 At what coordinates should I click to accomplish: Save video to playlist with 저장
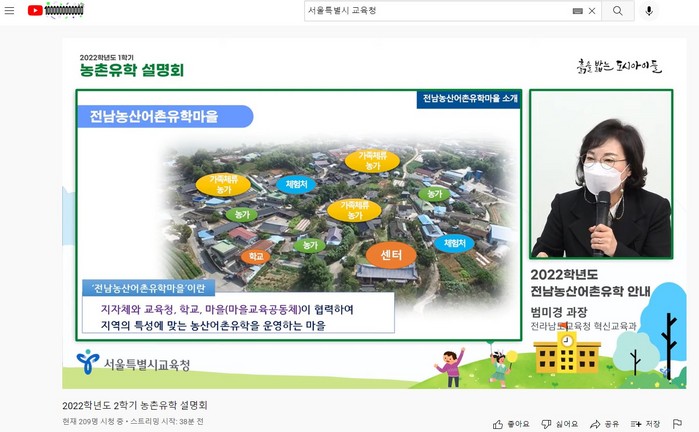[x=645, y=424]
